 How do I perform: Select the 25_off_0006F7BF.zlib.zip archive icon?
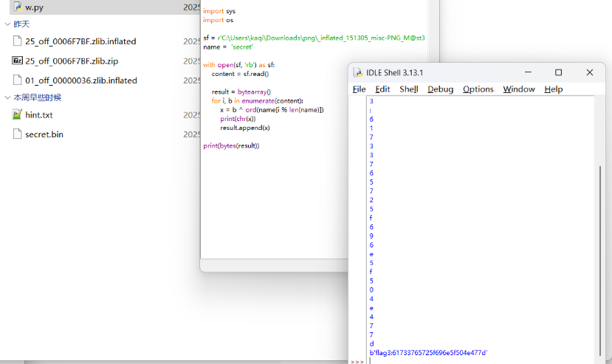[18, 61]
